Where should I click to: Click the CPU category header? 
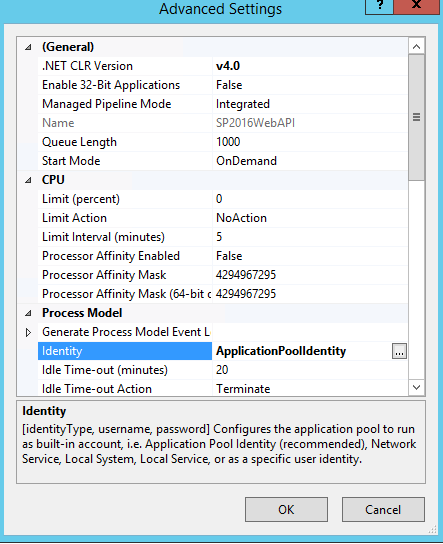[x=53, y=180]
